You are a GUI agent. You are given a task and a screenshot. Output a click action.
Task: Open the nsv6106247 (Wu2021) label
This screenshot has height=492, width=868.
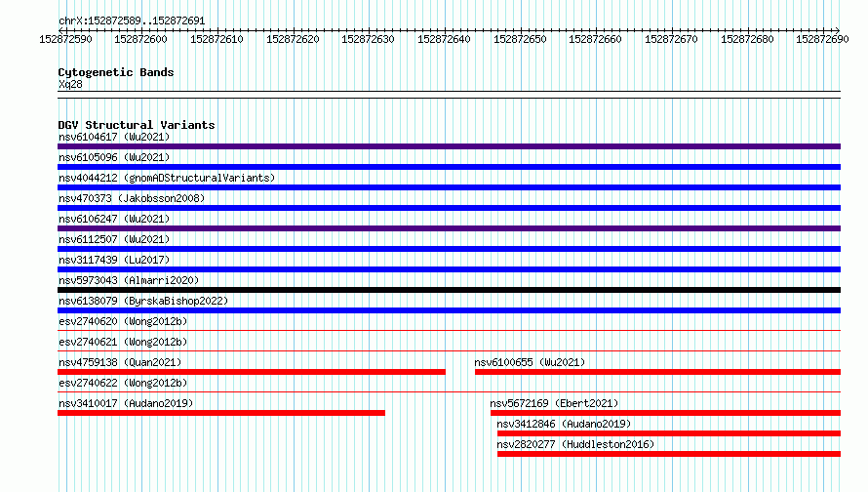(114, 219)
